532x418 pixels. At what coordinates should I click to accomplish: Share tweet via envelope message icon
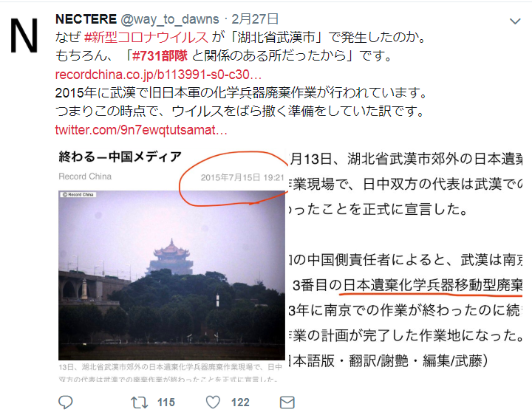[287, 402]
